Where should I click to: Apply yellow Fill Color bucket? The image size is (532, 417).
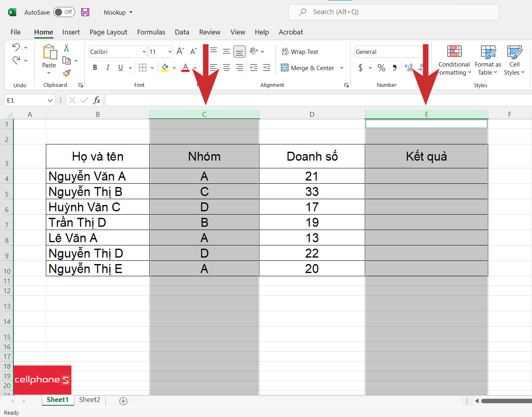(x=165, y=68)
